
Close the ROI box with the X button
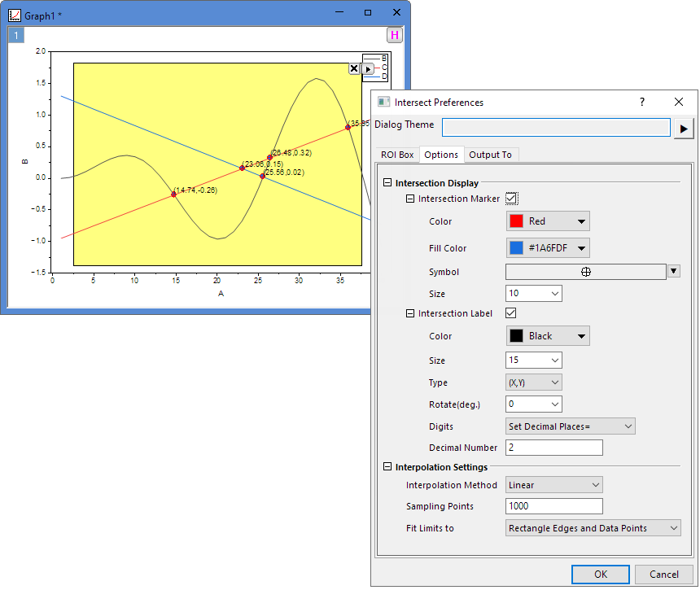click(x=354, y=68)
